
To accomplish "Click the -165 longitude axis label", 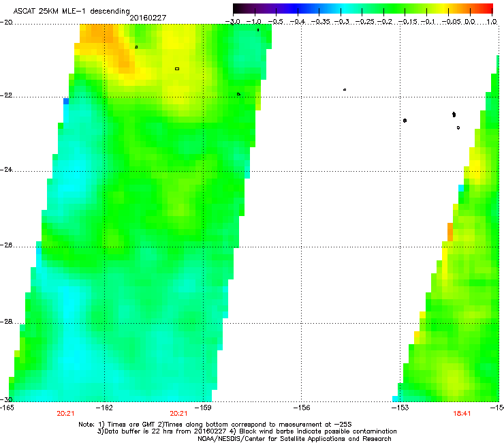I will click(7, 408).
